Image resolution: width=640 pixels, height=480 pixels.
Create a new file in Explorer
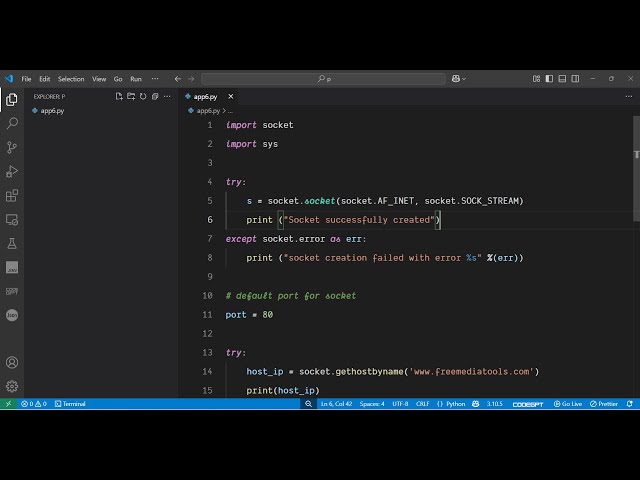coord(119,97)
